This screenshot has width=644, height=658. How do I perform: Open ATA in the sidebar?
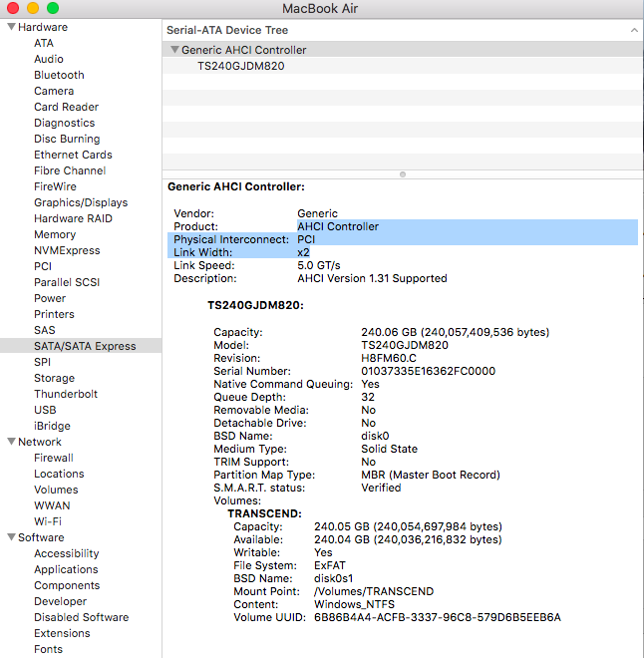pos(44,43)
